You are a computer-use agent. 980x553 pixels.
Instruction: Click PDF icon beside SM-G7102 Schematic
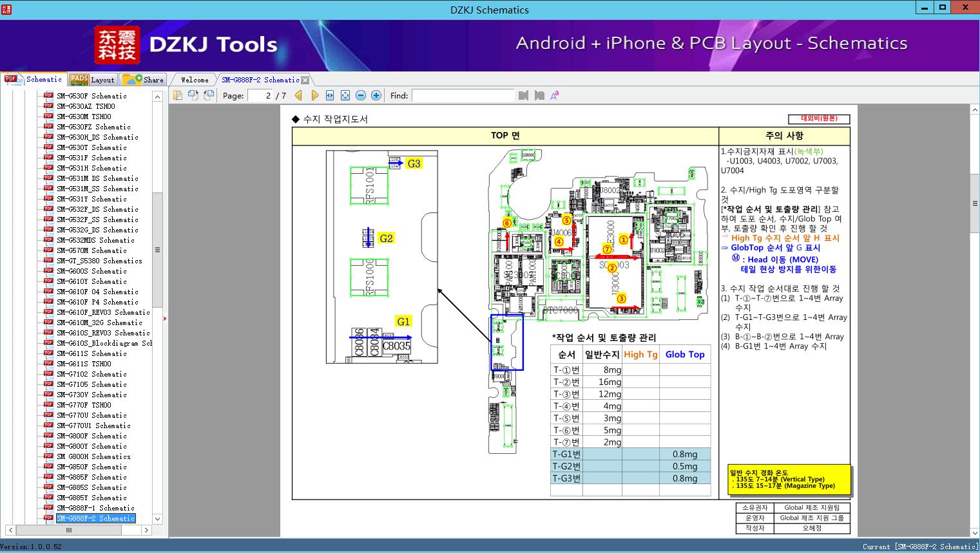click(x=48, y=373)
